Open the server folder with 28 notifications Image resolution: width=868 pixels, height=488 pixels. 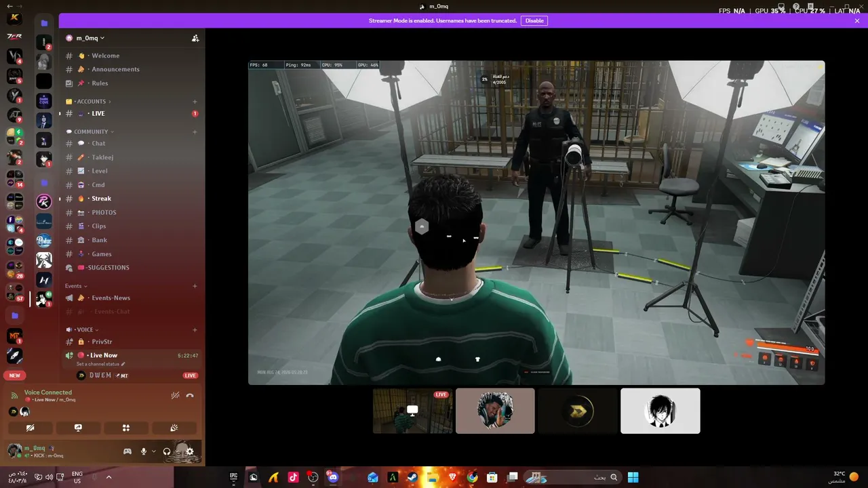click(x=14, y=269)
